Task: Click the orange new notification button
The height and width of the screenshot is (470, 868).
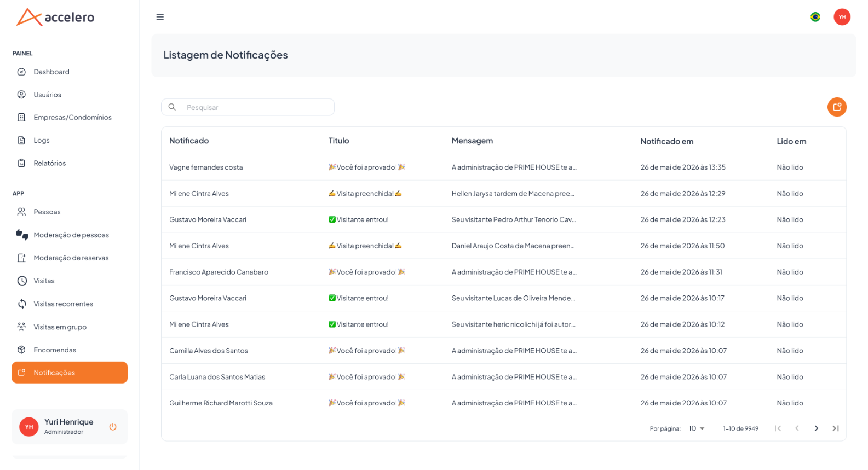Action: 837,107
